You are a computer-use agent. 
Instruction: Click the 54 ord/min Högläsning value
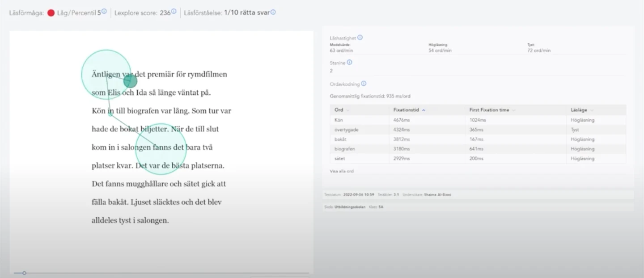(x=440, y=51)
